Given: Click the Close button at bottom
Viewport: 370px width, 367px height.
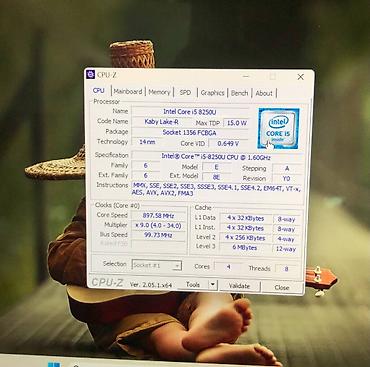Looking at the screenshot, I should [x=282, y=287].
